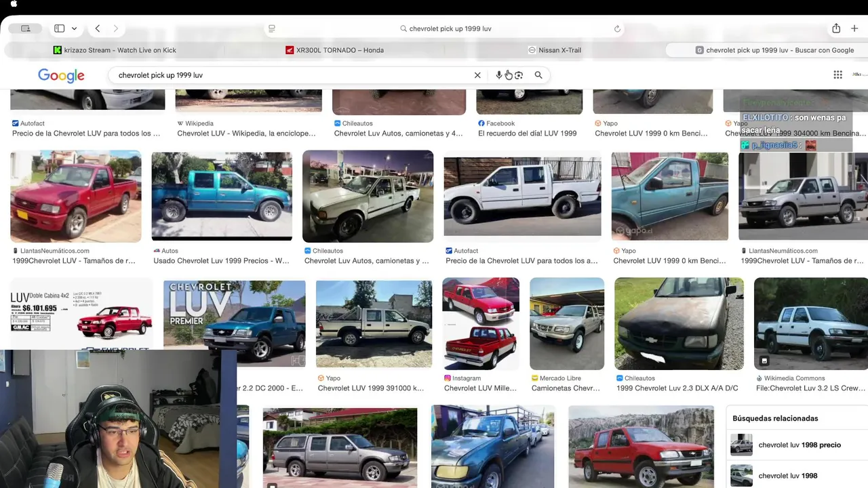Click the Instagram source icon
Viewport: 868px width, 488px height.
tap(448, 378)
